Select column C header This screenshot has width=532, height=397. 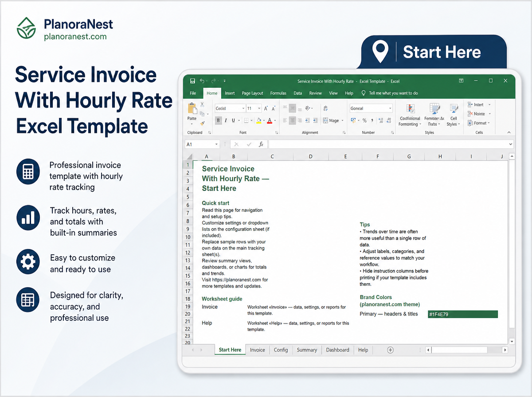click(272, 156)
